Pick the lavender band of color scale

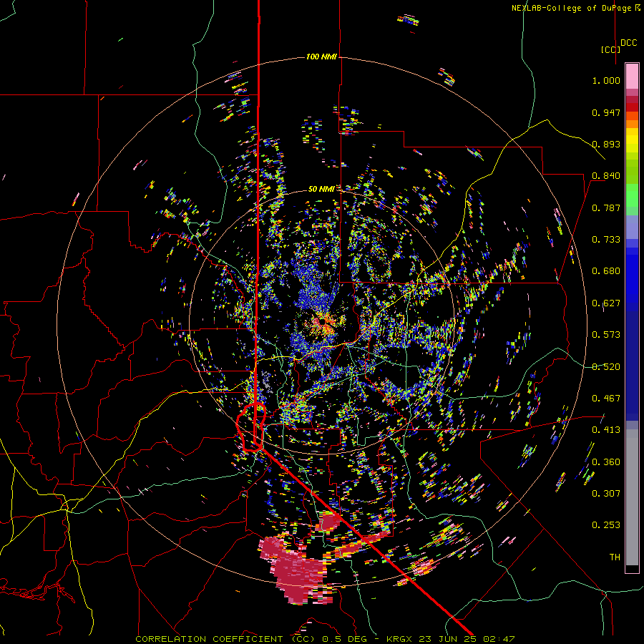point(632,227)
